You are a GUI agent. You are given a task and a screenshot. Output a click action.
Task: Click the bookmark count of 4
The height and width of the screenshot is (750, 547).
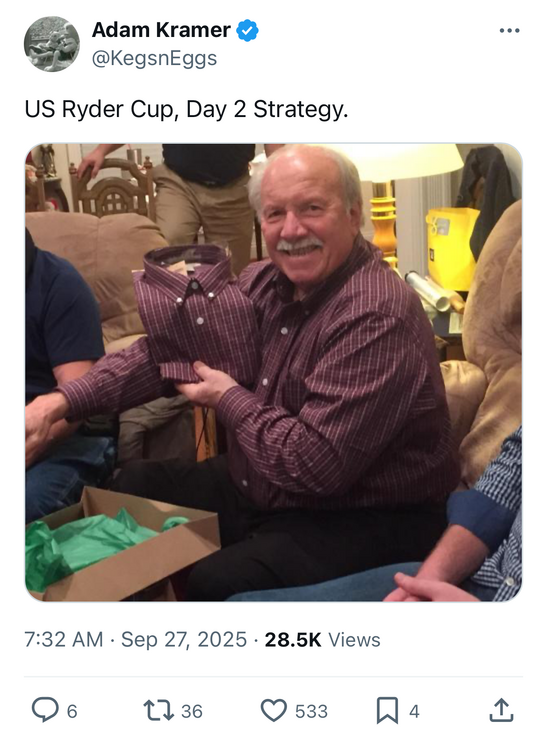[x=414, y=711]
